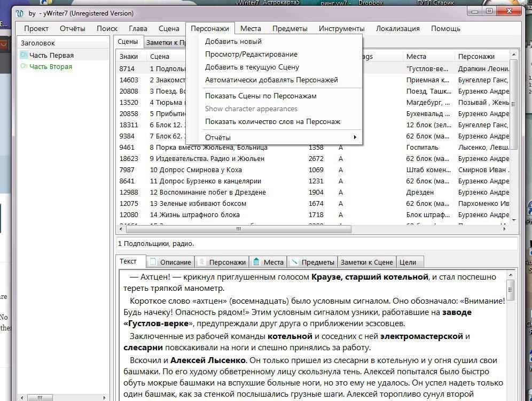This screenshot has width=532, height=401.
Task: Select scene row 10 Допрос Смирнова у Коха
Action: (195, 170)
